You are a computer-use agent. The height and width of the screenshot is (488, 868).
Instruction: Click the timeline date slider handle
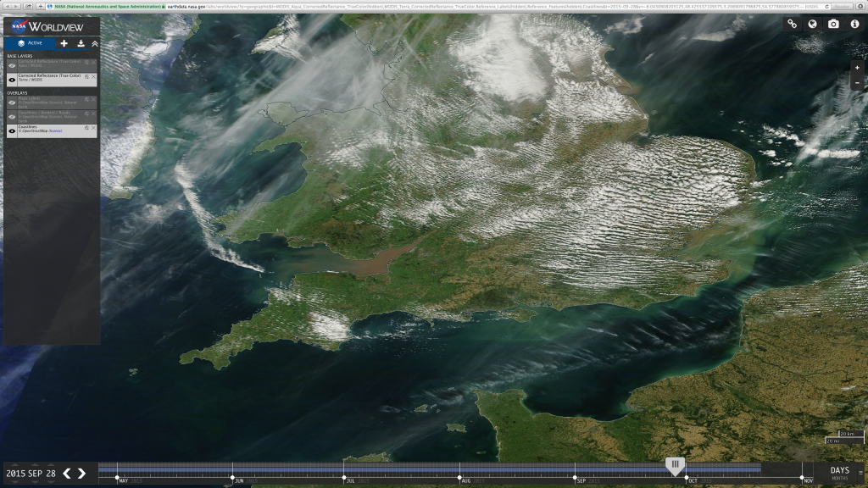pos(675,466)
